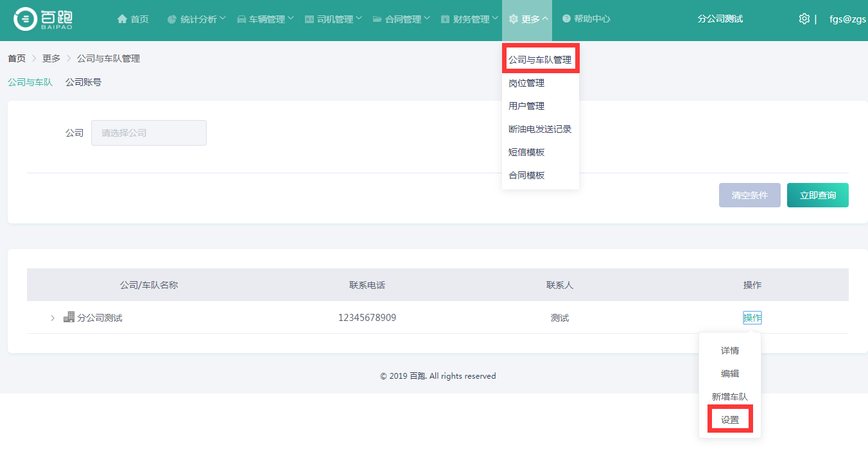Open the 财务管理 dropdown menu
868x450 pixels.
point(469,19)
